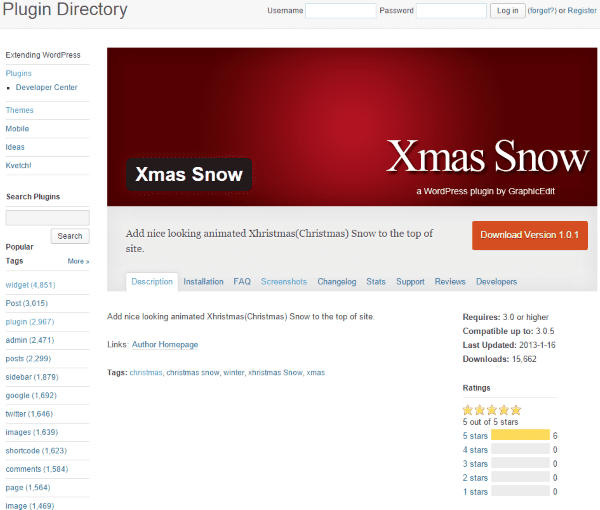600x510 pixels.
Task: Switch to the FAQ tab
Action: pyautogui.click(x=242, y=282)
